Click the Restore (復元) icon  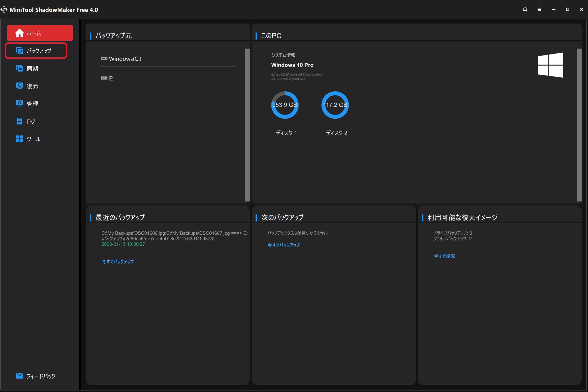20,86
